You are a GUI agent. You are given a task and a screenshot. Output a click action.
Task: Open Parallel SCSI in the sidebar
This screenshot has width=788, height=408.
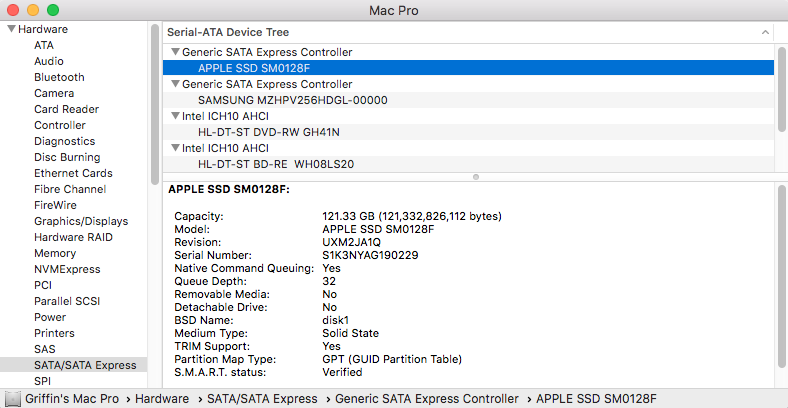[x=67, y=301]
